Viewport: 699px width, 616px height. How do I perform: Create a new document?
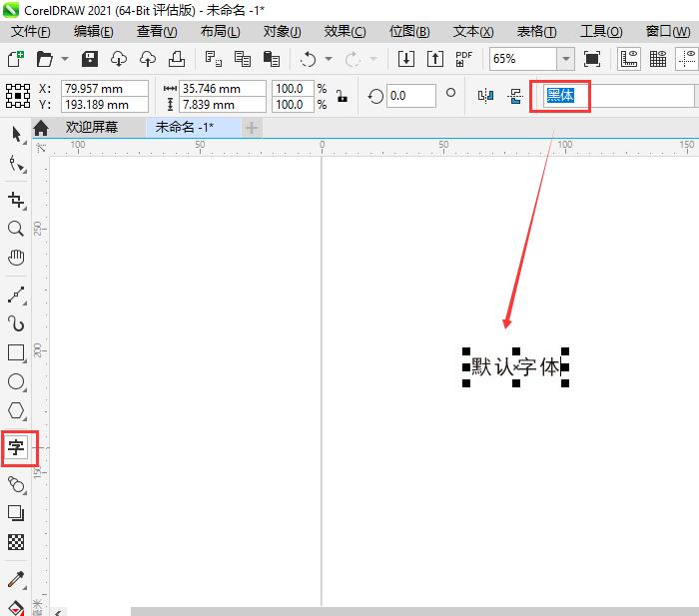pyautogui.click(x=16, y=58)
